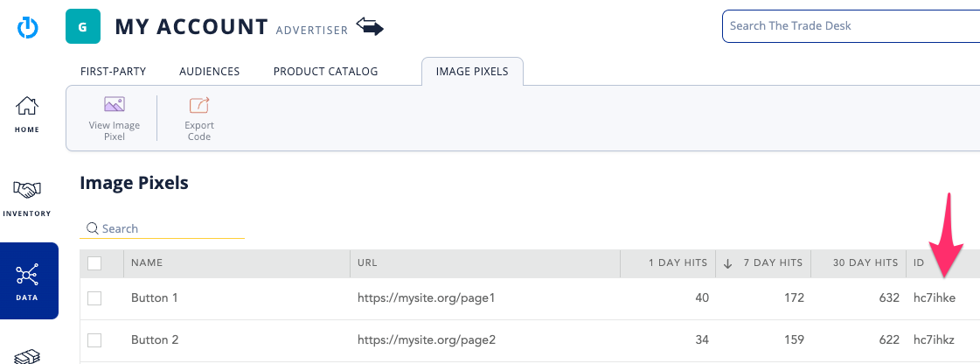Check the Button 2 row checkbox
This screenshot has width=980, height=364.
coord(94,340)
